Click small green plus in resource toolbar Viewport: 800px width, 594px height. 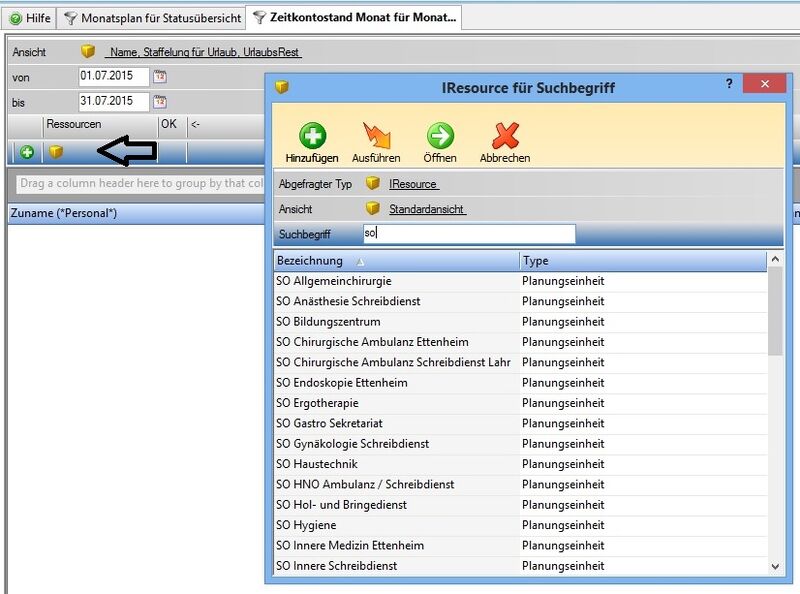click(26, 152)
